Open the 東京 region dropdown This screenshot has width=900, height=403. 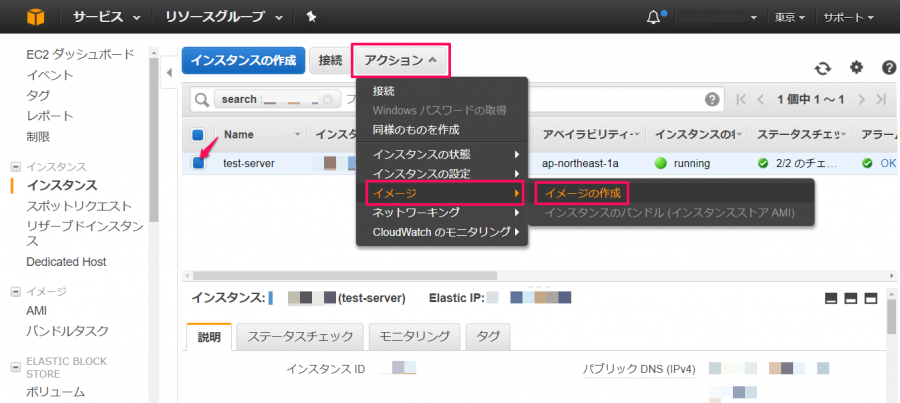click(x=790, y=18)
